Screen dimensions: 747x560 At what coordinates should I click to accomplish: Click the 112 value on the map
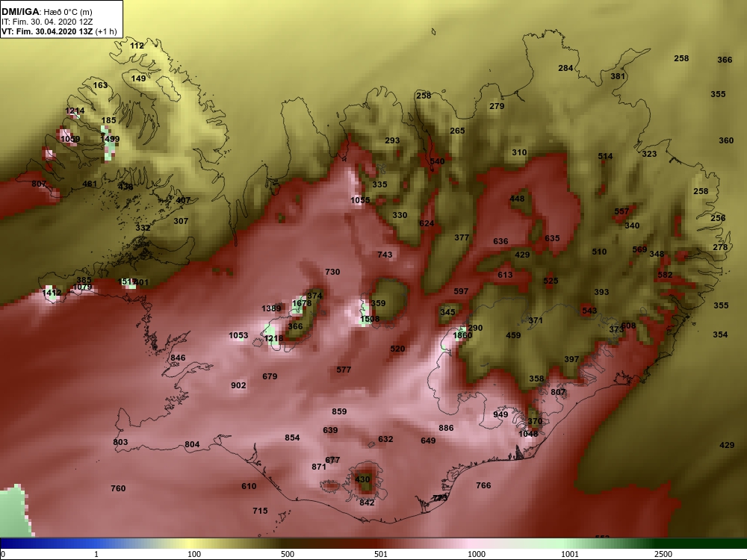tap(137, 46)
